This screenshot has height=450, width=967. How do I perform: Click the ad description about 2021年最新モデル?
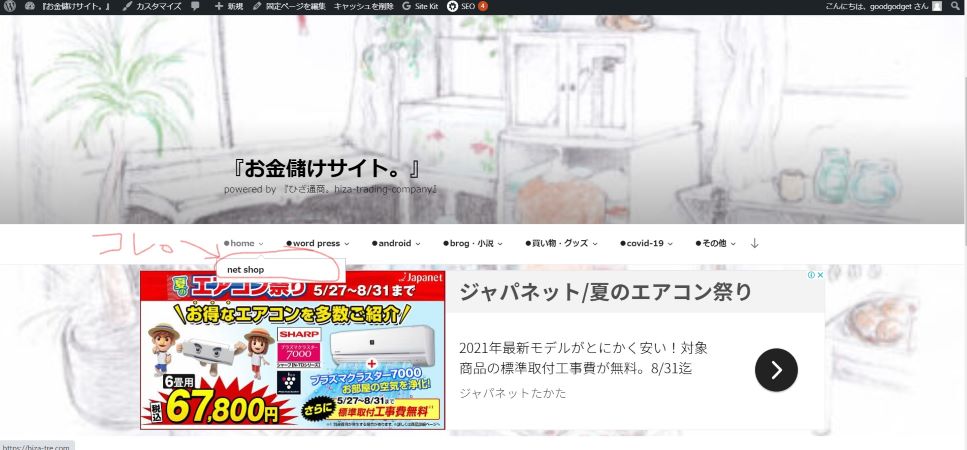click(583, 358)
